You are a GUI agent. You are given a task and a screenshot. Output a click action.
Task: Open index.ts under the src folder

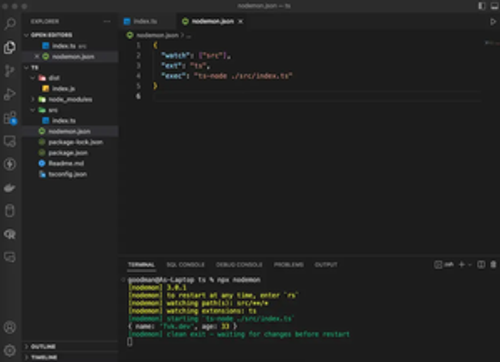[70, 121]
